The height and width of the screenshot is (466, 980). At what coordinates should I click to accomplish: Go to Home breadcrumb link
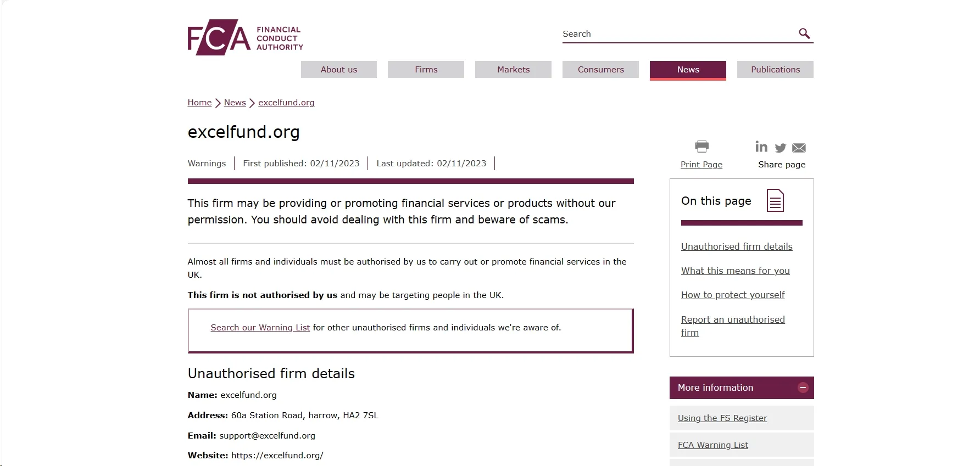(x=199, y=103)
